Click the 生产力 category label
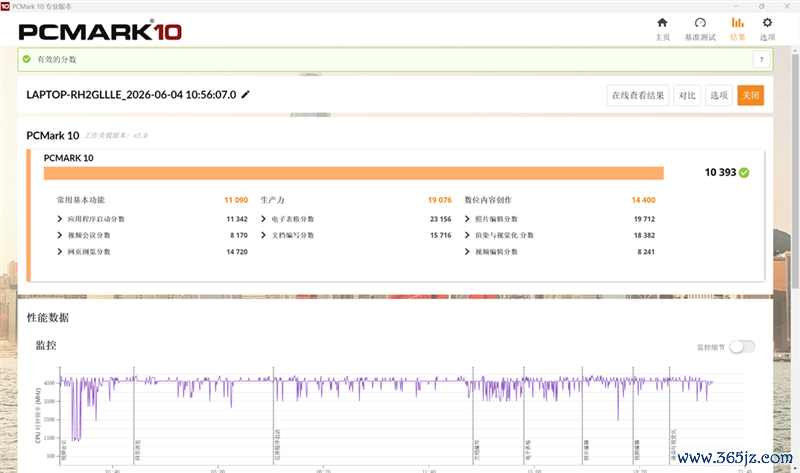Viewport: 800px width, 473px height. click(x=272, y=200)
